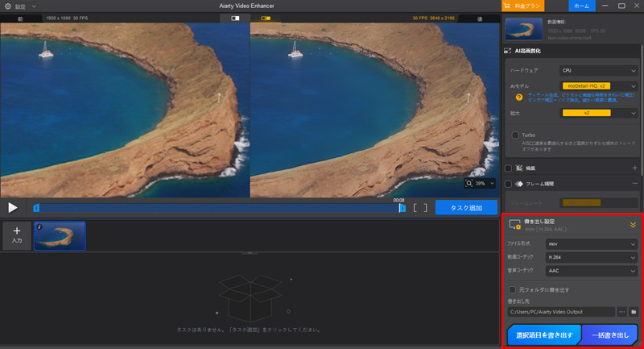Select the drone video thumbnail in list

60,235
